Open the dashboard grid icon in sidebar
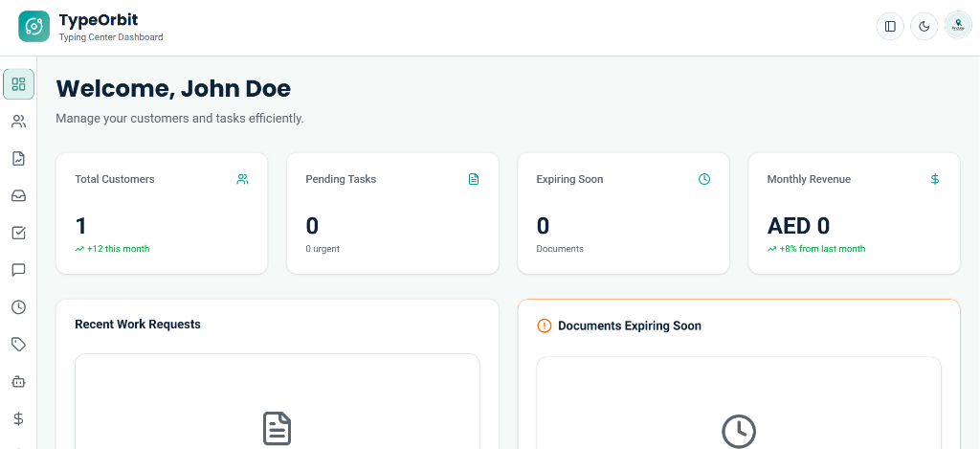The width and height of the screenshot is (980, 449). tap(18, 84)
